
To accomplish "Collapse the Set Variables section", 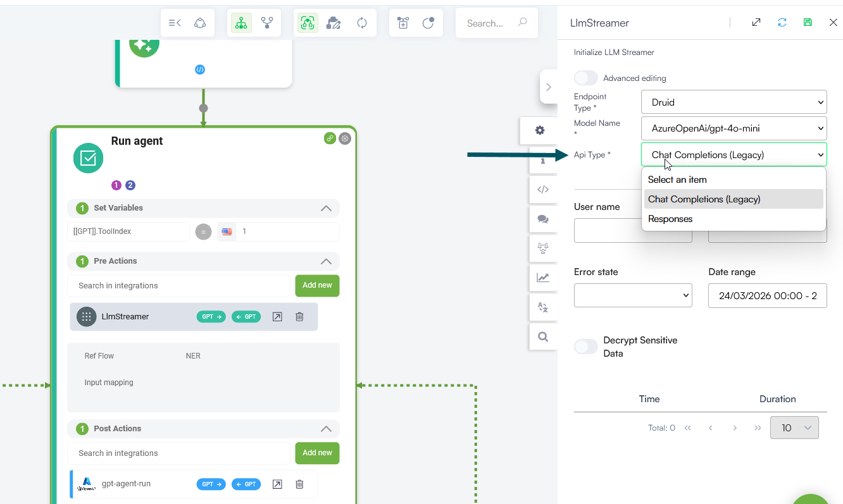I will tap(326, 208).
